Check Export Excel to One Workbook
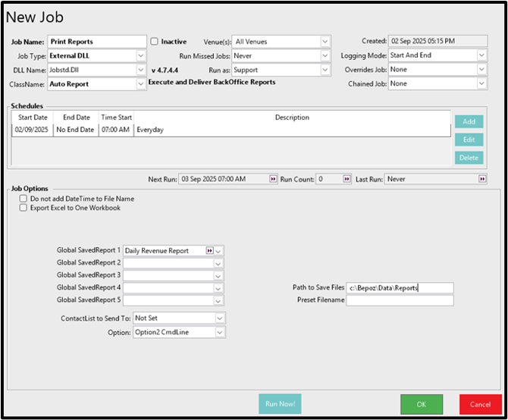 pos(24,207)
